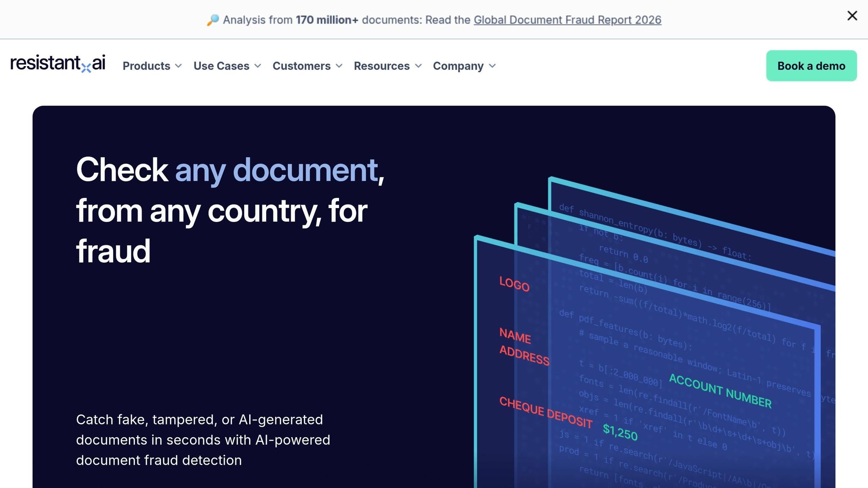Viewport: 868px width, 488px height.
Task: Select the hero headline ending in fraud
Action: coord(230,210)
